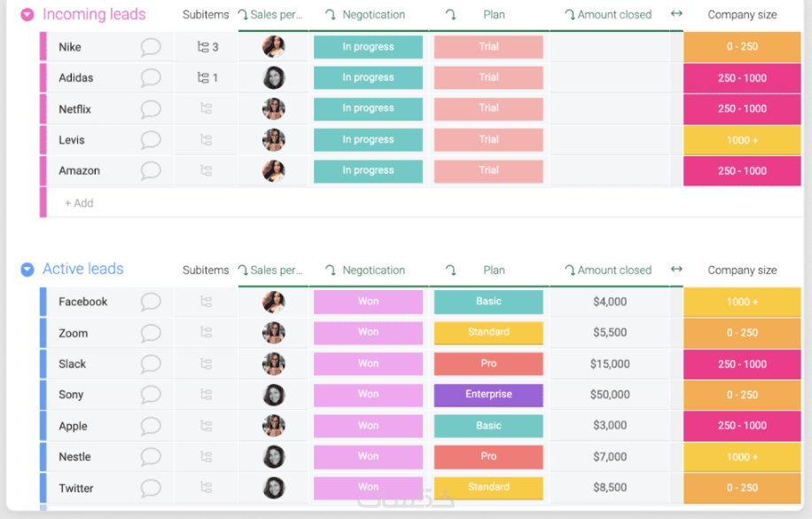
Task: Click the salesperson avatar in Nike row
Action: pyautogui.click(x=274, y=47)
